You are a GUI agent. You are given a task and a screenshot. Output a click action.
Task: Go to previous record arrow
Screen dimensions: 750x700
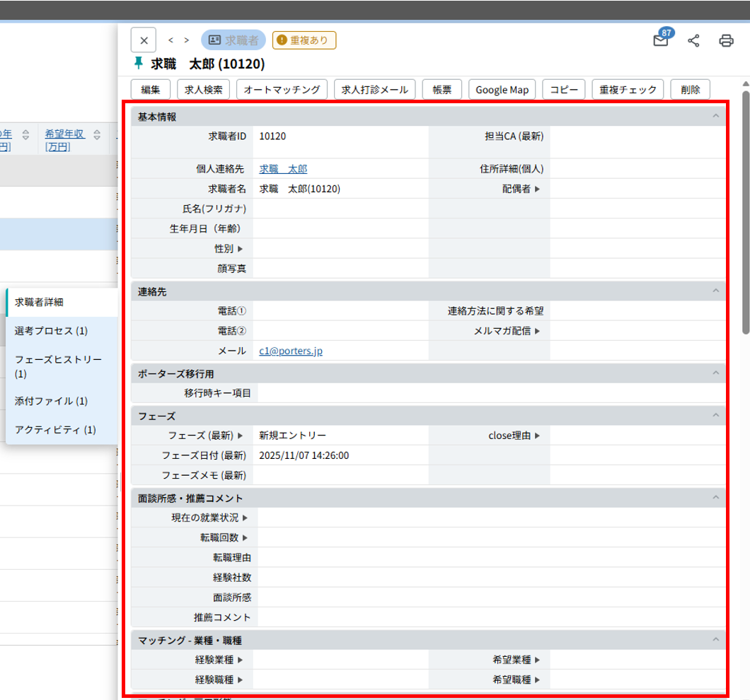point(171,40)
